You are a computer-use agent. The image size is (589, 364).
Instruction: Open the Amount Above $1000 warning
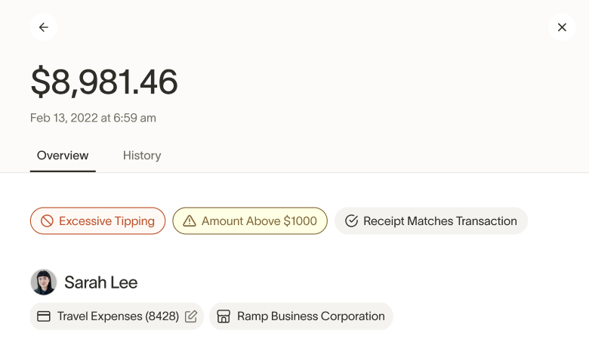[x=250, y=221]
